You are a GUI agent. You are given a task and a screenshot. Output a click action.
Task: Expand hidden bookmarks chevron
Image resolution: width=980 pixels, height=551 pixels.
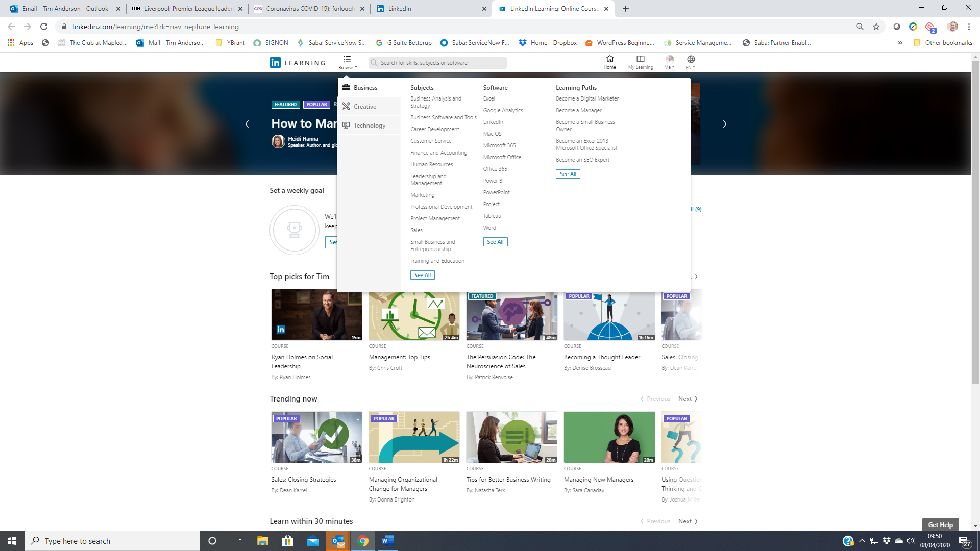click(900, 43)
